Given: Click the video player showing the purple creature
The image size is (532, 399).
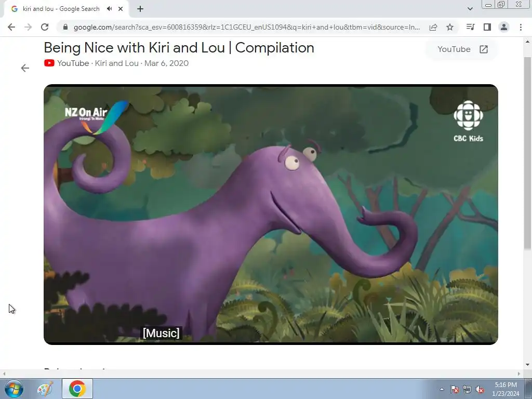Looking at the screenshot, I should coord(271,215).
